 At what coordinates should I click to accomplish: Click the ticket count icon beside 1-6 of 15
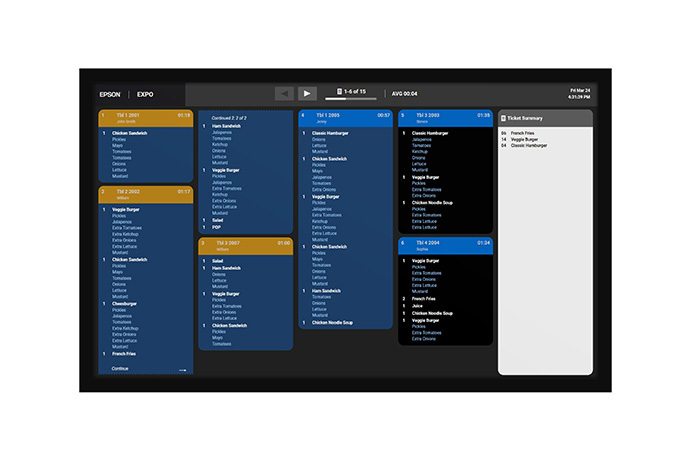coord(340,92)
